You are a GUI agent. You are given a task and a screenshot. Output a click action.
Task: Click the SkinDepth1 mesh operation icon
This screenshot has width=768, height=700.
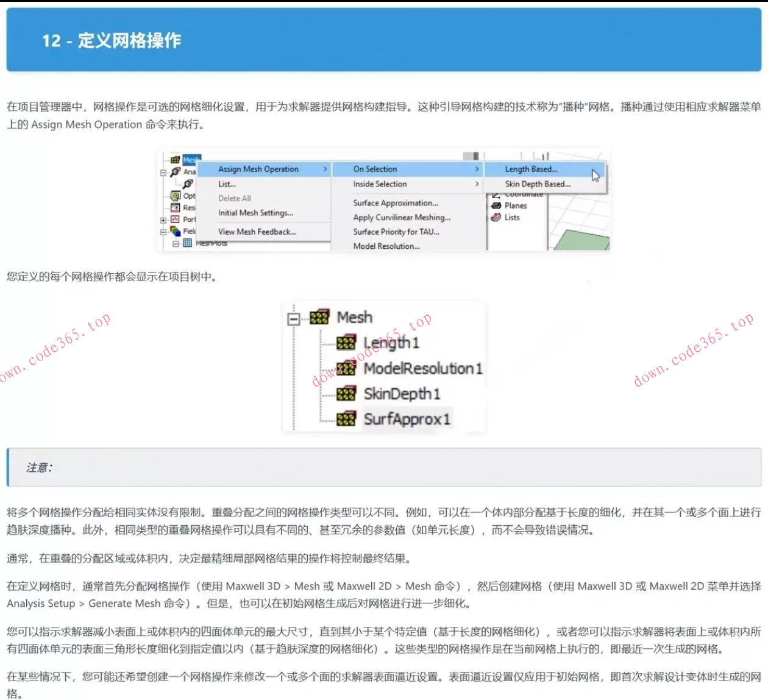(346, 394)
